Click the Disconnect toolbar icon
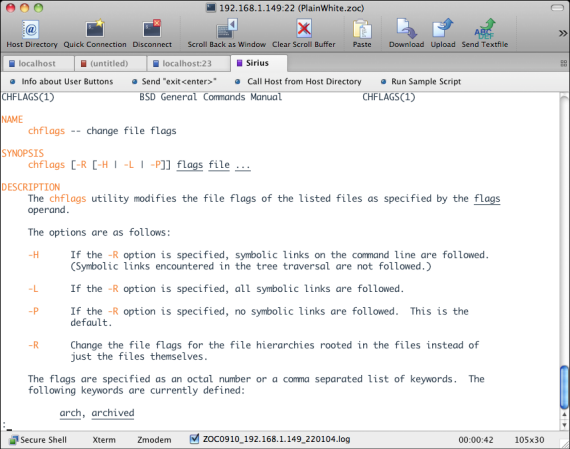 [x=152, y=29]
